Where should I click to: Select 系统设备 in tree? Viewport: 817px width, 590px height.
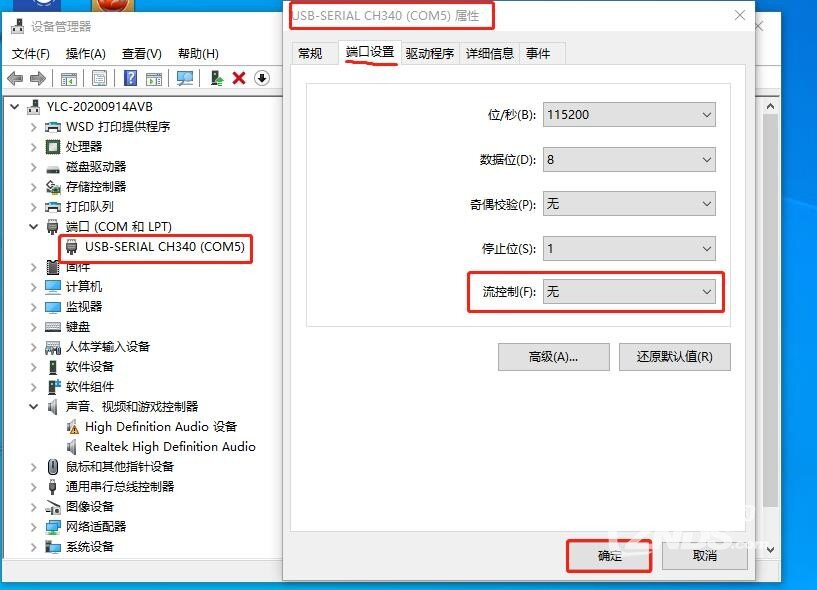click(90, 547)
